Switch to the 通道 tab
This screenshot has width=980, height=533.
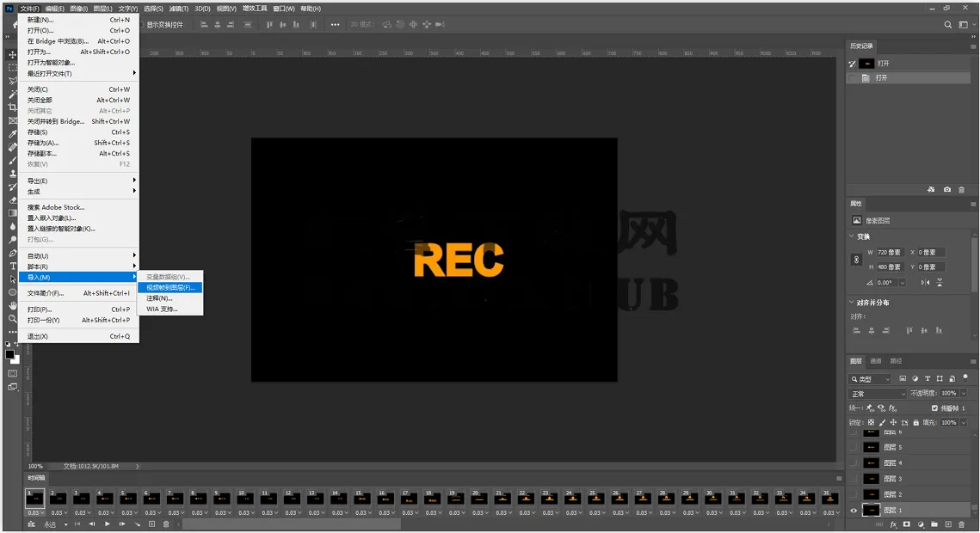click(876, 361)
